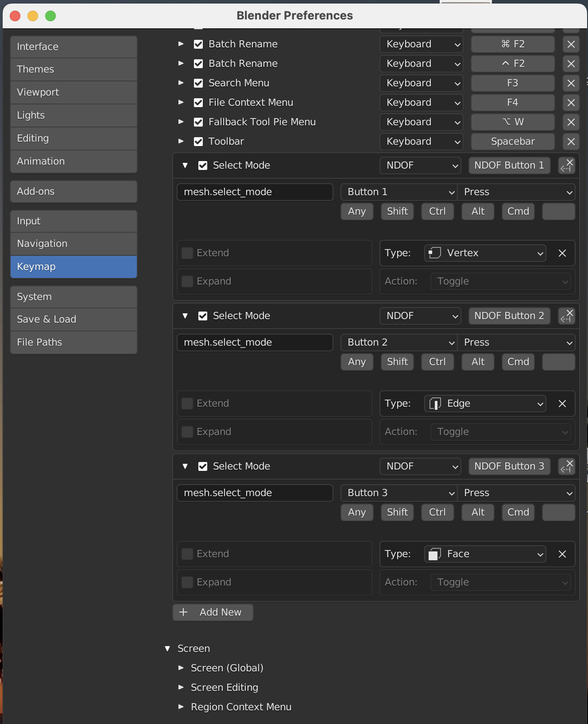Screen dimensions: 588x724
Task: Remove the File Context Menu keymap item
Action: pos(571,103)
